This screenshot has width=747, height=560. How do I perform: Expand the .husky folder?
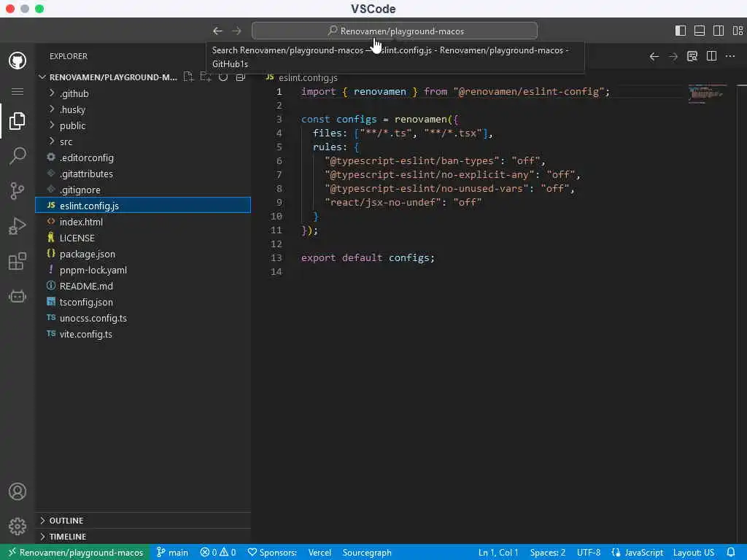[143, 109]
